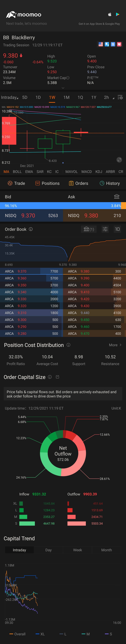Enable the KDJ sub-indicator
Image resolution: width=126 pixels, height=644 pixels.
(x=99, y=172)
